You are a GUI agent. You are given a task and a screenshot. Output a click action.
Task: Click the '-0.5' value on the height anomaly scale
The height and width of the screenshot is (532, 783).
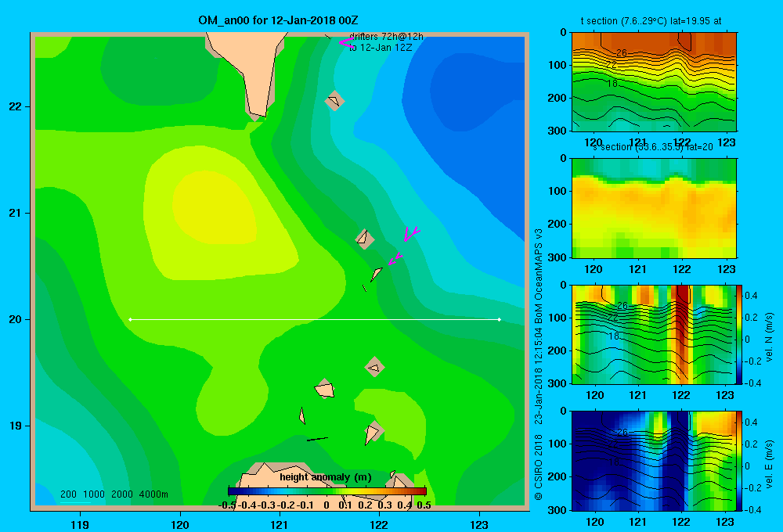[x=227, y=505]
